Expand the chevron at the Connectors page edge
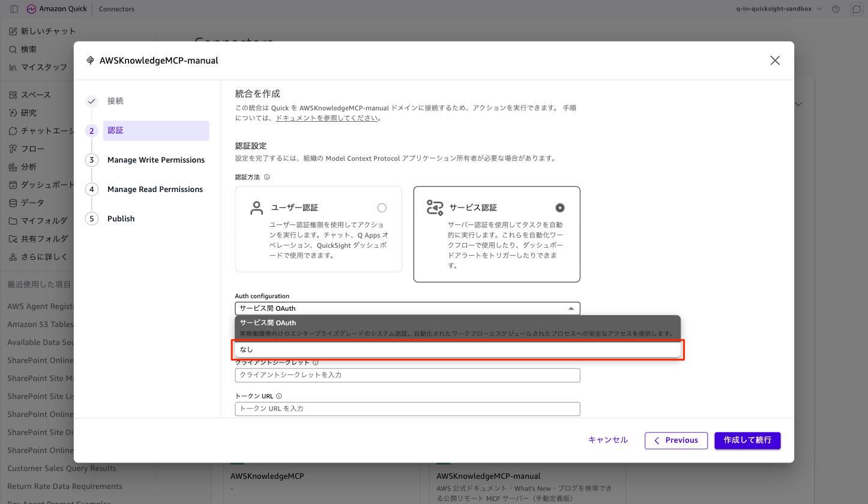 click(x=798, y=104)
